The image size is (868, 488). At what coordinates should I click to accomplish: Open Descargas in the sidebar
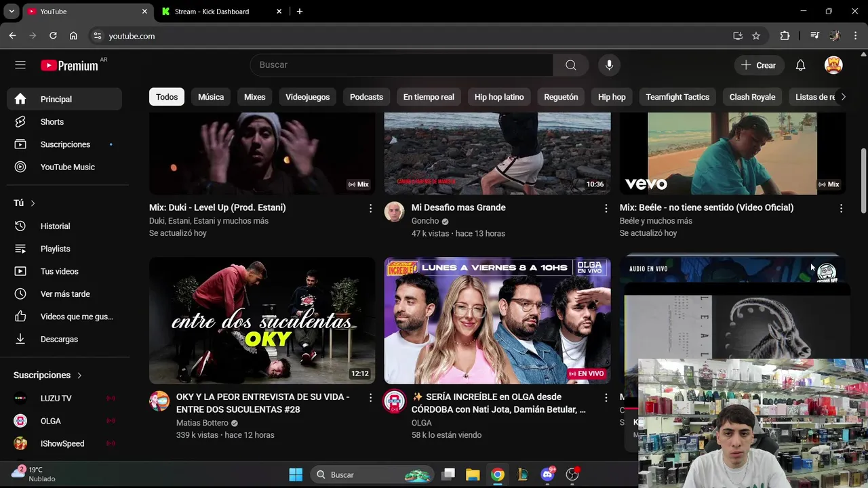[x=64, y=339]
